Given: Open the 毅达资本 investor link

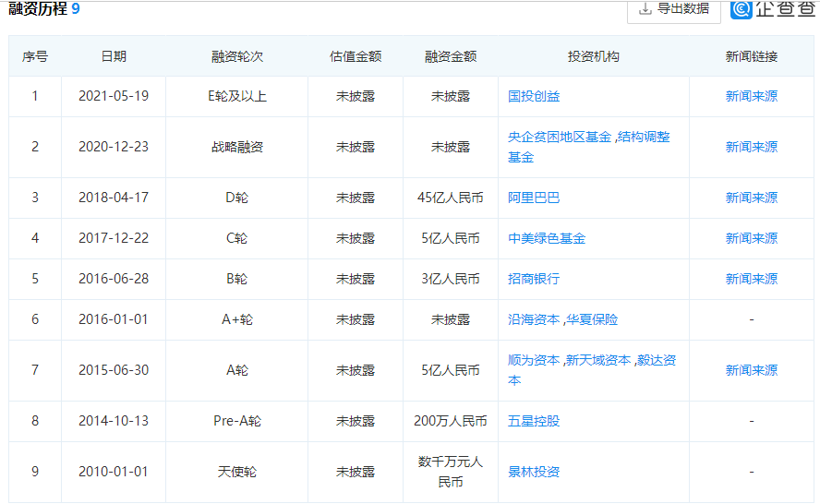Looking at the screenshot, I should click(x=592, y=370).
